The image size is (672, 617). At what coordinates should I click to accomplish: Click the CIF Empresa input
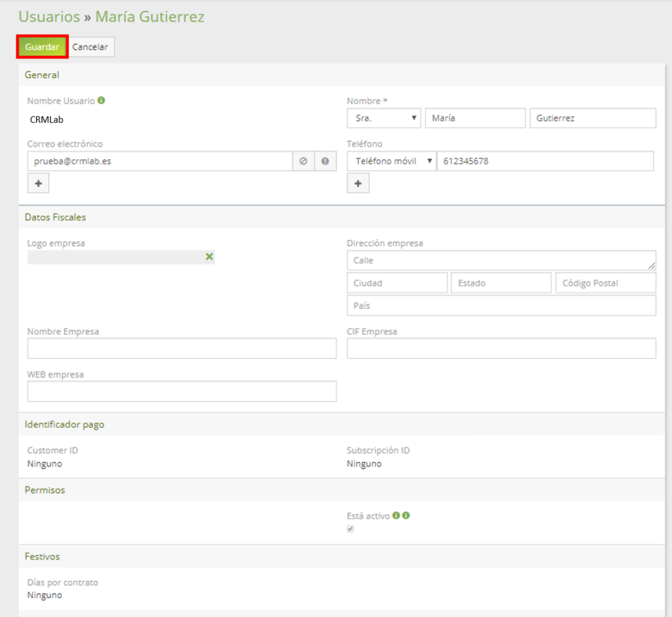501,348
